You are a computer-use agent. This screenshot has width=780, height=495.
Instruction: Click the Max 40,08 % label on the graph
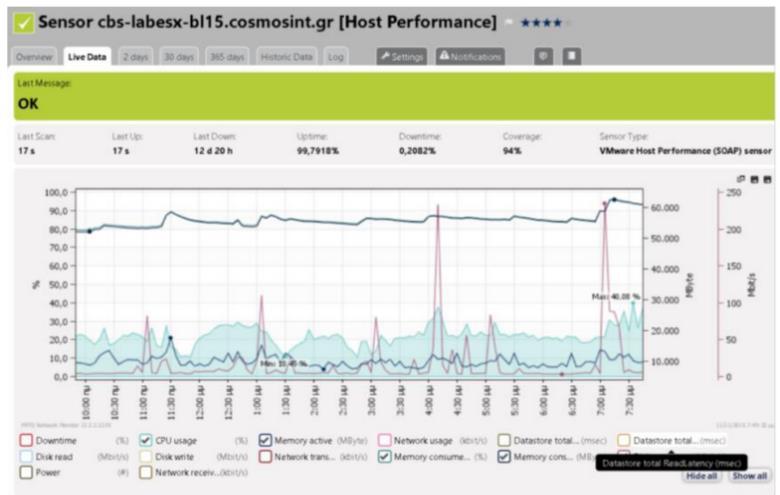click(x=615, y=297)
